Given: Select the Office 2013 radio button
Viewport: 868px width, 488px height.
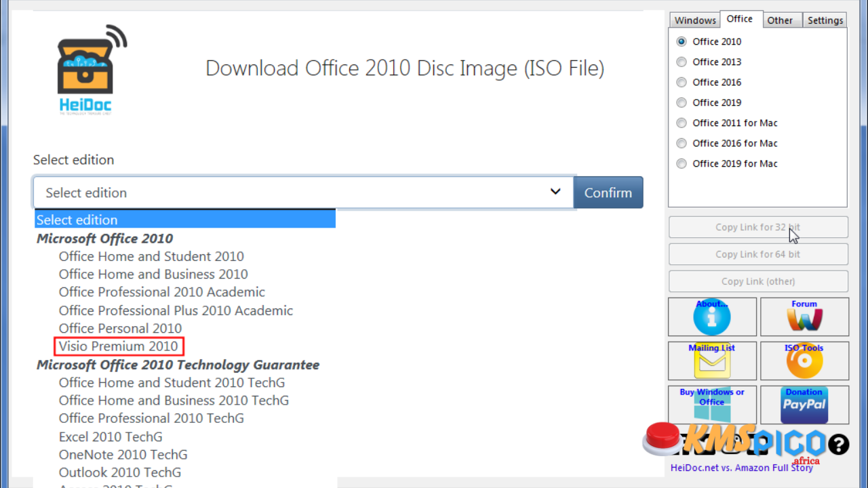Looking at the screenshot, I should pyautogui.click(x=682, y=62).
